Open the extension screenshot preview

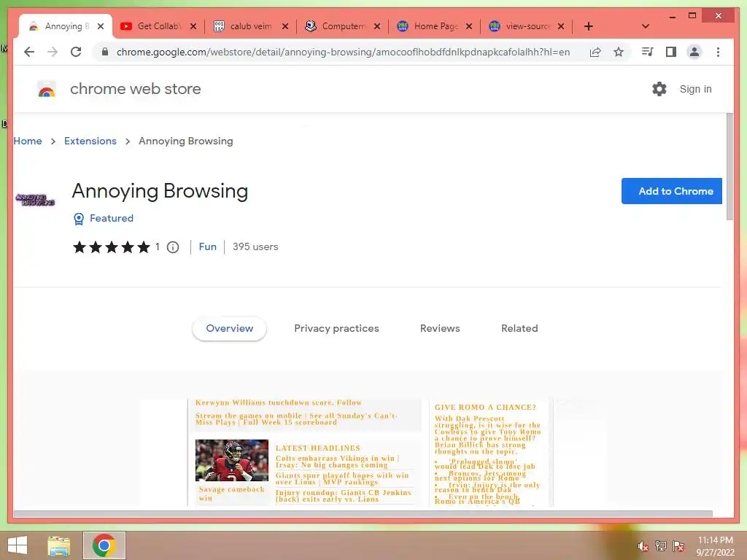(370, 452)
